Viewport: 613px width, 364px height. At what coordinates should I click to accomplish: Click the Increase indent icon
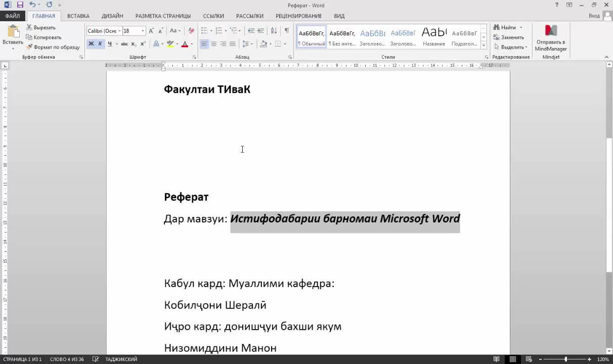[261, 31]
